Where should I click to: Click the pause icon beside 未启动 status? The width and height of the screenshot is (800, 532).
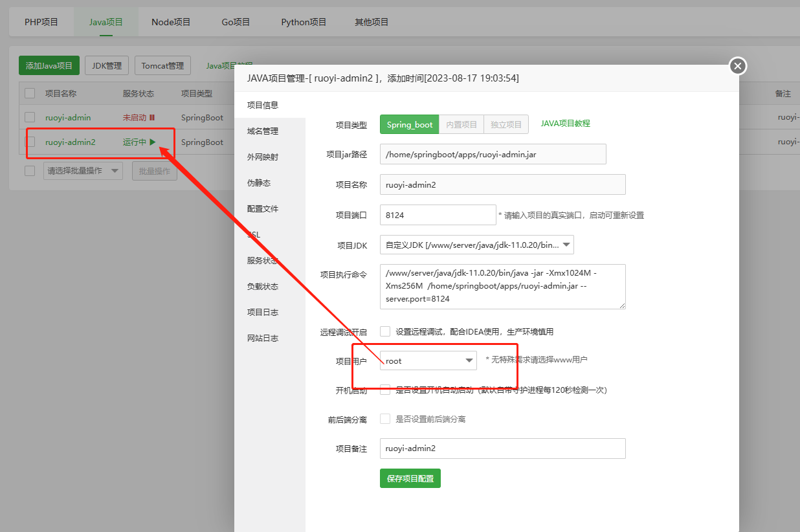(152, 118)
